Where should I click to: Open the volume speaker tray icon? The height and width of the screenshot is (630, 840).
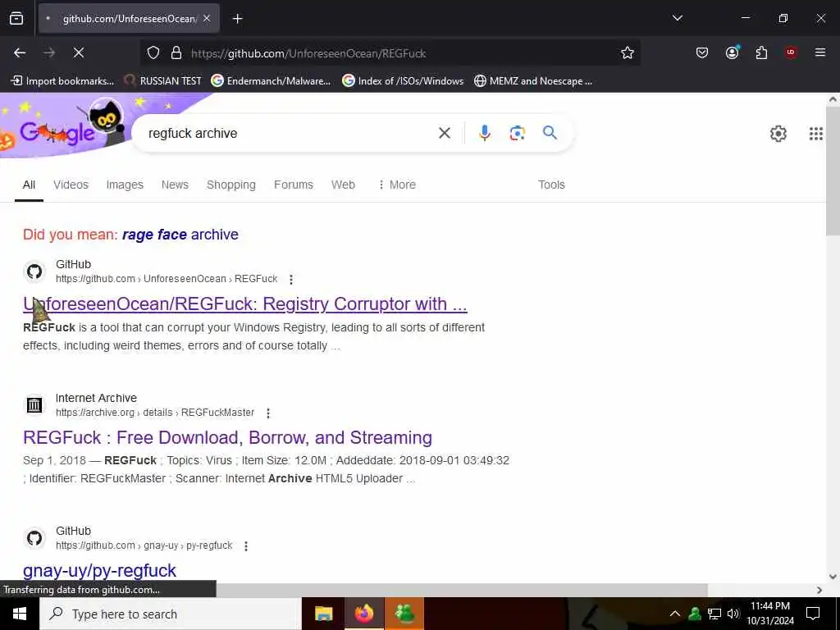point(733,614)
